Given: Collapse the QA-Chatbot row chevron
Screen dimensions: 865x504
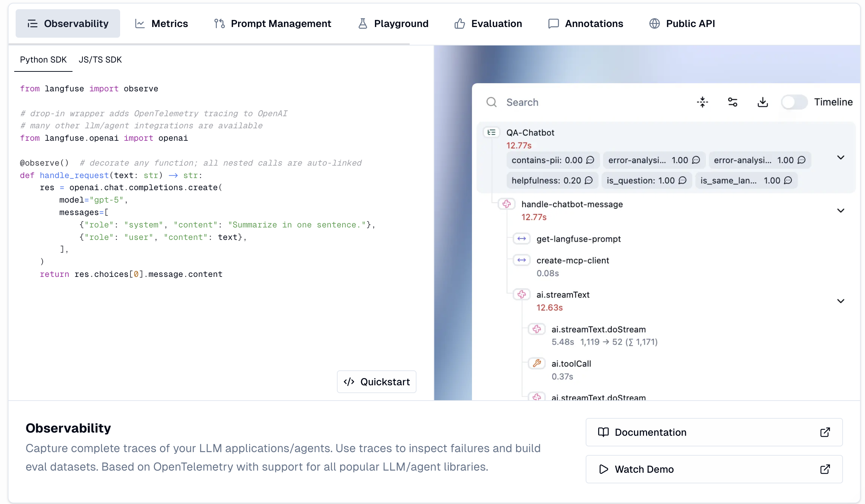Looking at the screenshot, I should [840, 157].
